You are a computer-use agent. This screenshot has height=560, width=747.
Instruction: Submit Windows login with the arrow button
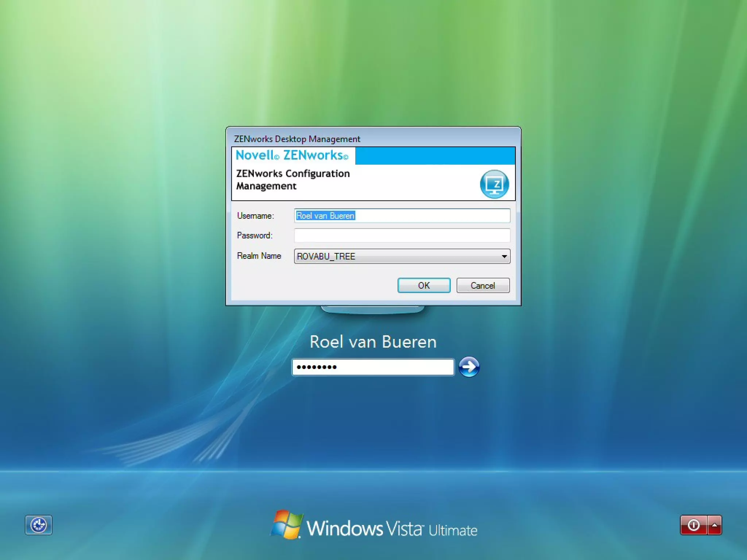(469, 367)
